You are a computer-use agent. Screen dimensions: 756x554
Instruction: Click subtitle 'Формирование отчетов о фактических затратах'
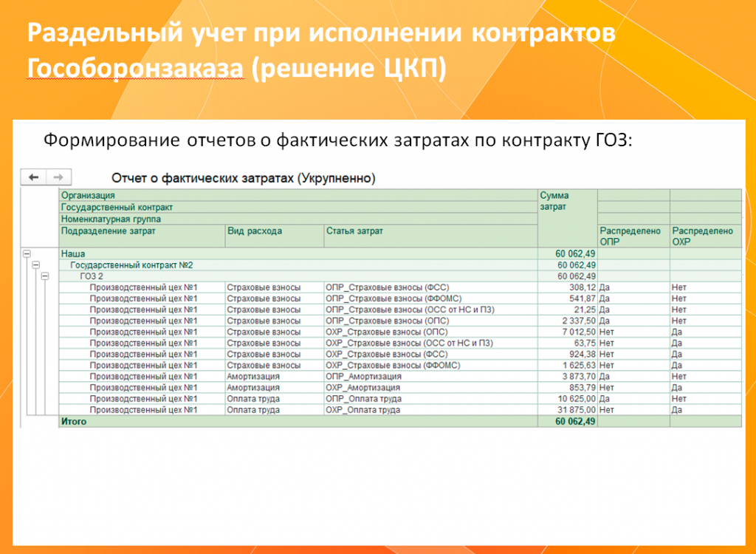(255, 140)
